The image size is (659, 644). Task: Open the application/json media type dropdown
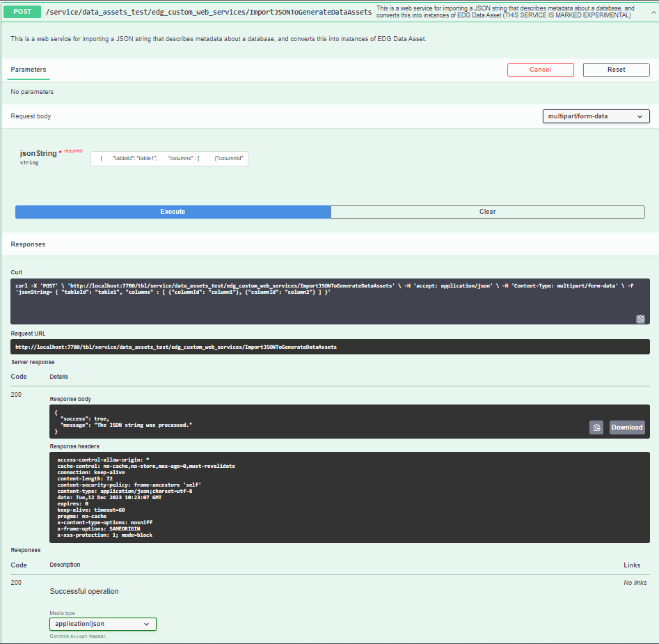point(102,624)
